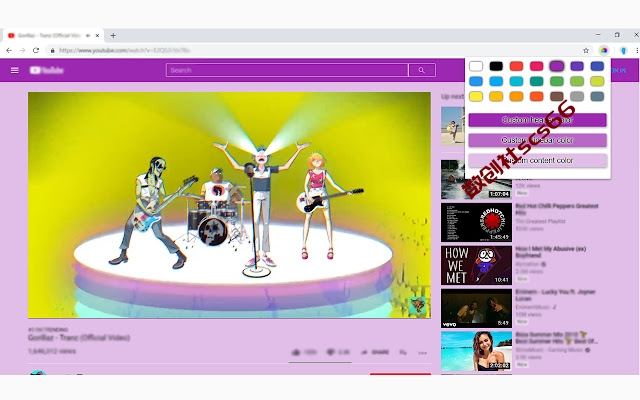640x400 pixels.
Task: Go to the YouTube home logo
Action: pos(47,70)
